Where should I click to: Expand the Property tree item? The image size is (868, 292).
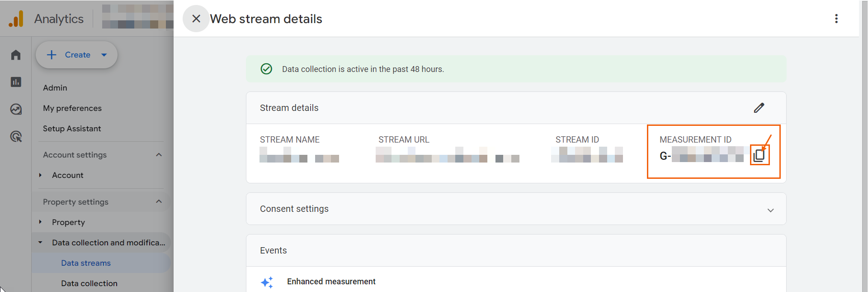click(40, 222)
